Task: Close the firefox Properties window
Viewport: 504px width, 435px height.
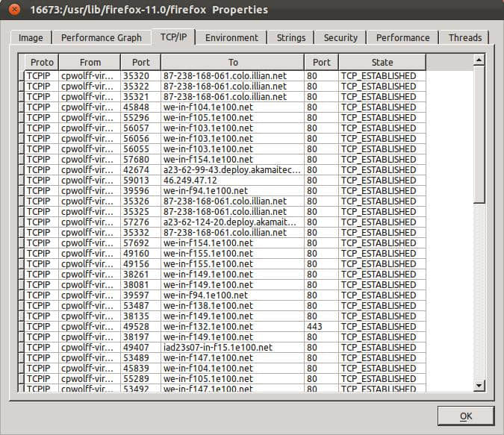Action: pyautogui.click(x=14, y=9)
